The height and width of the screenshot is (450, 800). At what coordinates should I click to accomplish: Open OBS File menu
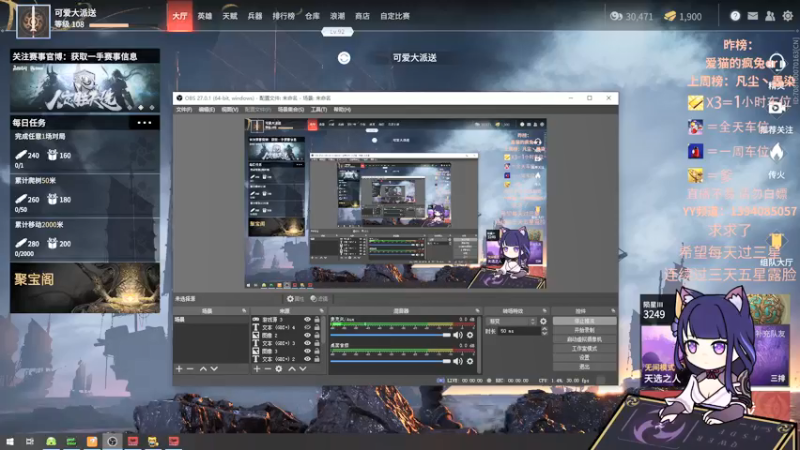tap(184, 110)
